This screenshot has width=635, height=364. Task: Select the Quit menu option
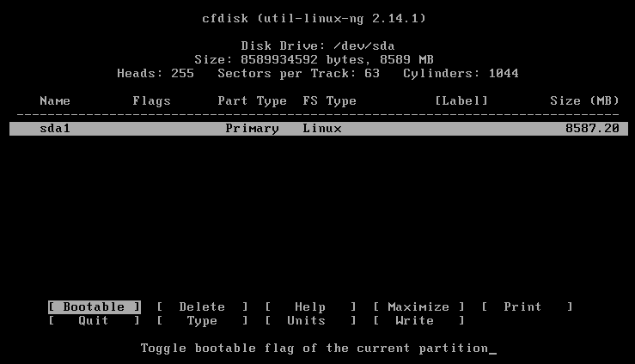point(94,321)
